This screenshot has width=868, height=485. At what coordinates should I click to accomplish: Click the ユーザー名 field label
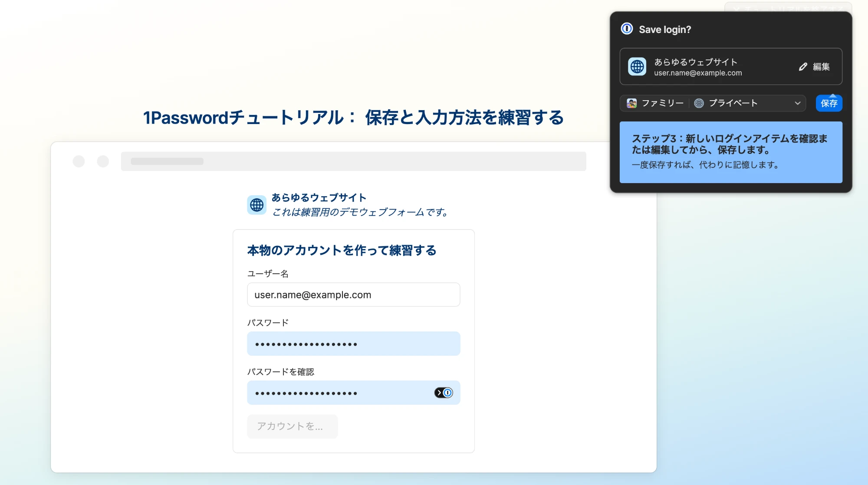coord(268,274)
